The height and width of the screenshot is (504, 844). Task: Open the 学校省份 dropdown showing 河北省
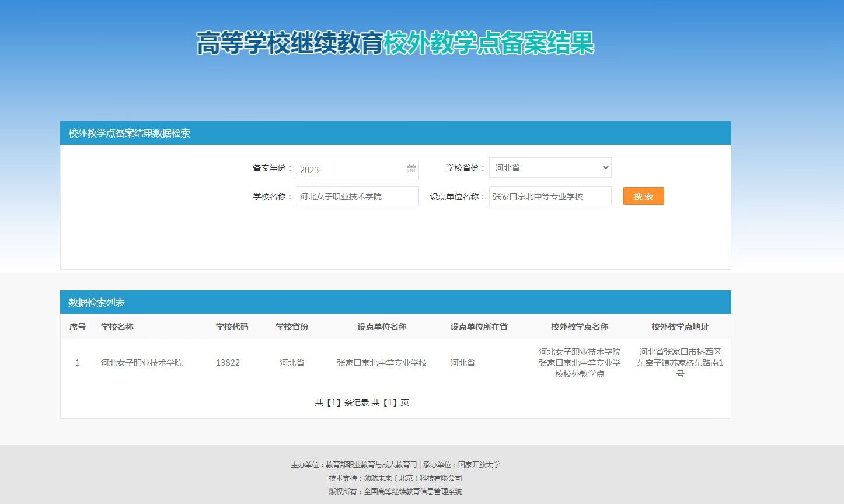tap(550, 167)
